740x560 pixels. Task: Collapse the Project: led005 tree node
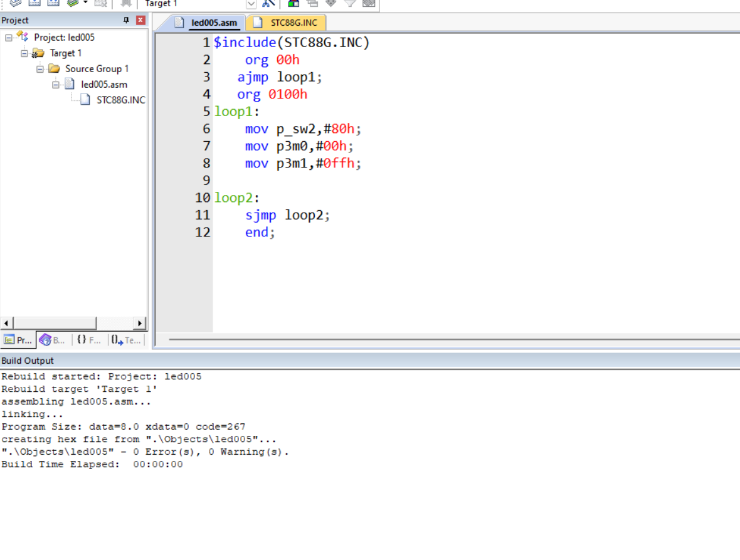[x=9, y=37]
